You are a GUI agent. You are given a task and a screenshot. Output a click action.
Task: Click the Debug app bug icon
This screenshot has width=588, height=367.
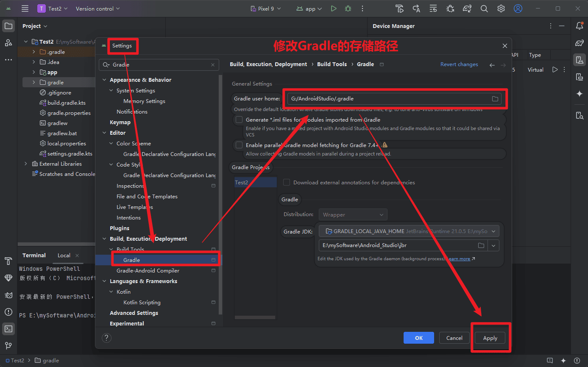[x=348, y=8]
